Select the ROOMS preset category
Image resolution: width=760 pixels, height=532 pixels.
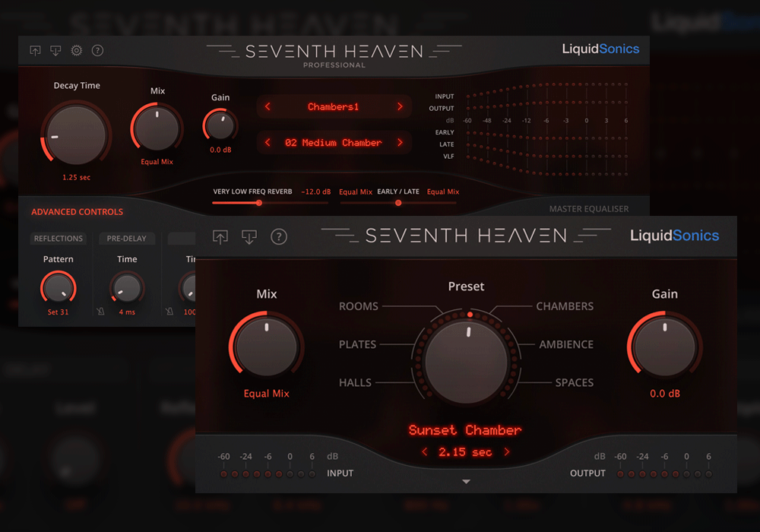[x=359, y=306]
